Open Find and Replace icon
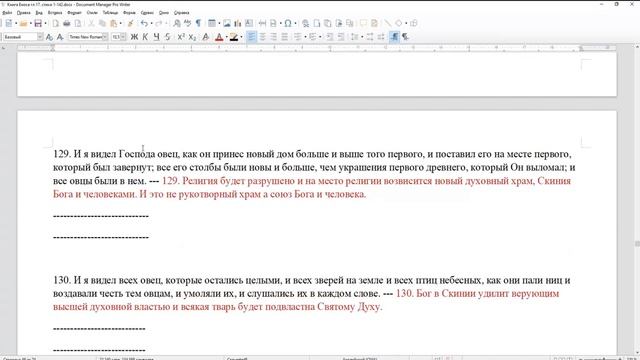The width and height of the screenshot is (640, 360). [x=177, y=24]
